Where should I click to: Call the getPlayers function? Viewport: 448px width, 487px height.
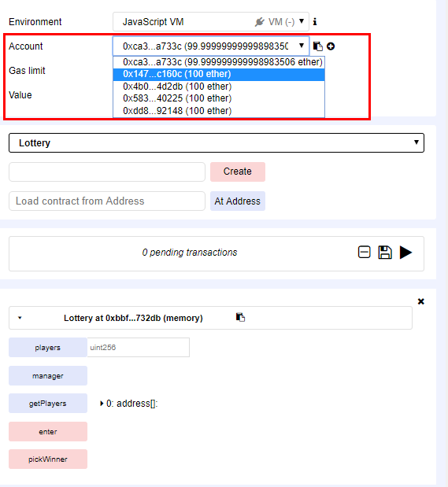tap(48, 404)
